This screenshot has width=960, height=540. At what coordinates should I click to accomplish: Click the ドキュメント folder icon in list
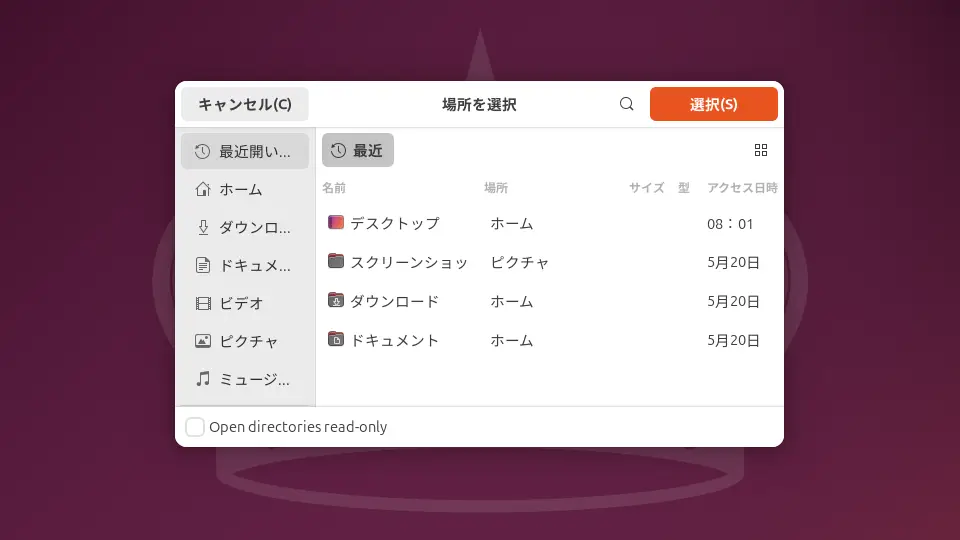(336, 339)
